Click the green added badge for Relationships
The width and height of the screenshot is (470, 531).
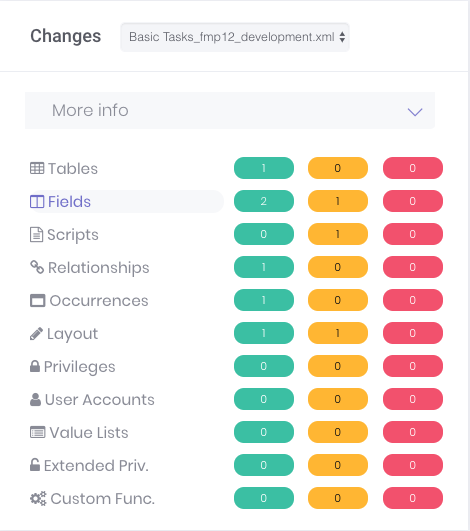coord(264,267)
